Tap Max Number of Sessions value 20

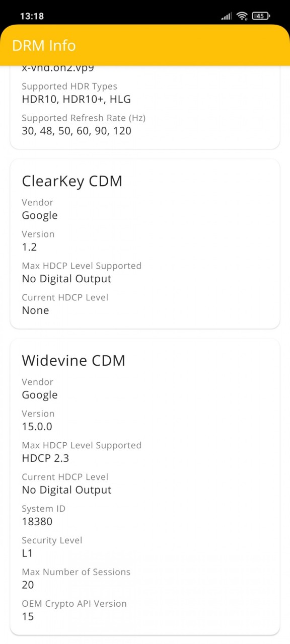point(28,585)
